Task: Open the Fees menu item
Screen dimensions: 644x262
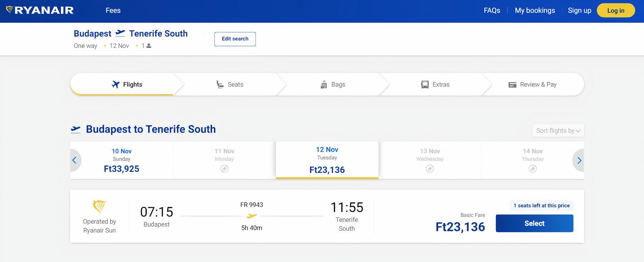Action: pos(113,11)
